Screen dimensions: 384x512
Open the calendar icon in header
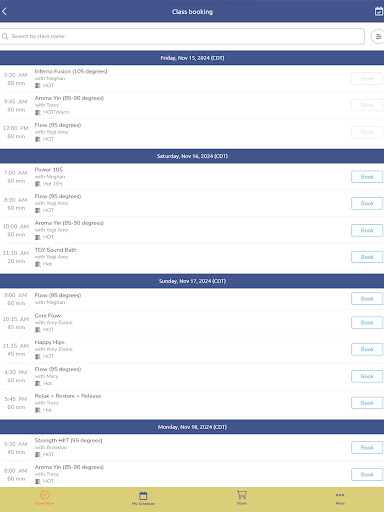click(x=379, y=11)
